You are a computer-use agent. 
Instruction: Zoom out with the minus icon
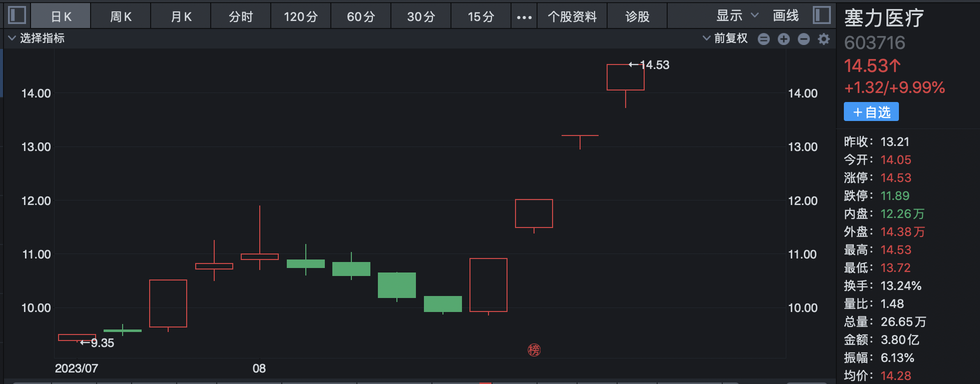click(804, 39)
